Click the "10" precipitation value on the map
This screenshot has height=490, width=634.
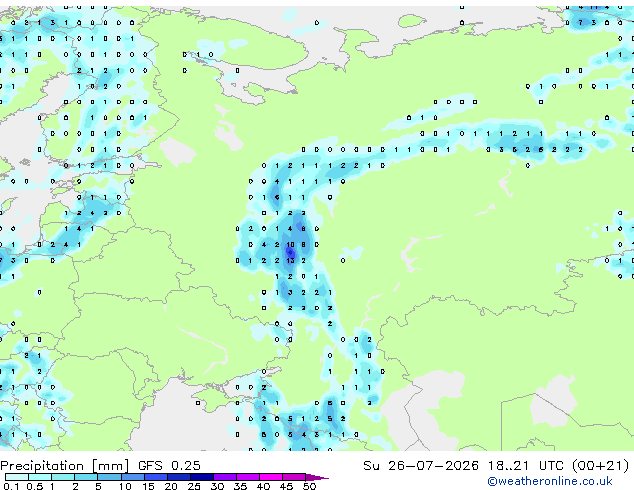coord(290,245)
